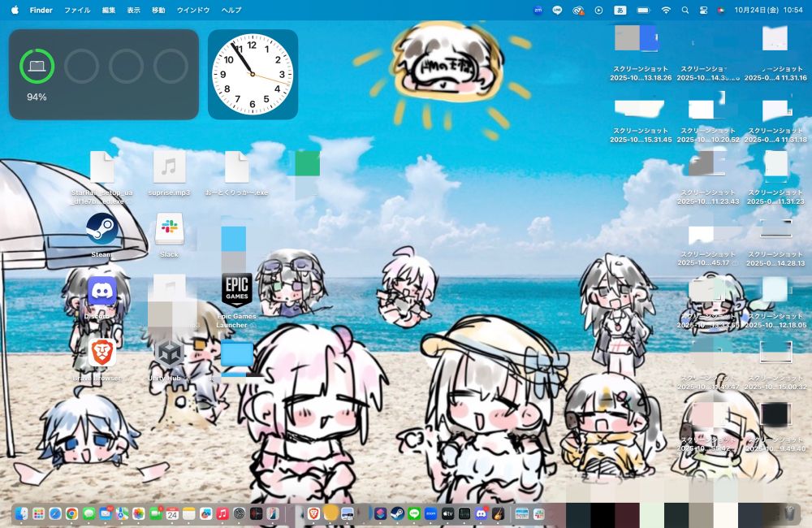812x528 pixels.
Task: Open LINE app in the Dock
Action: [414, 513]
